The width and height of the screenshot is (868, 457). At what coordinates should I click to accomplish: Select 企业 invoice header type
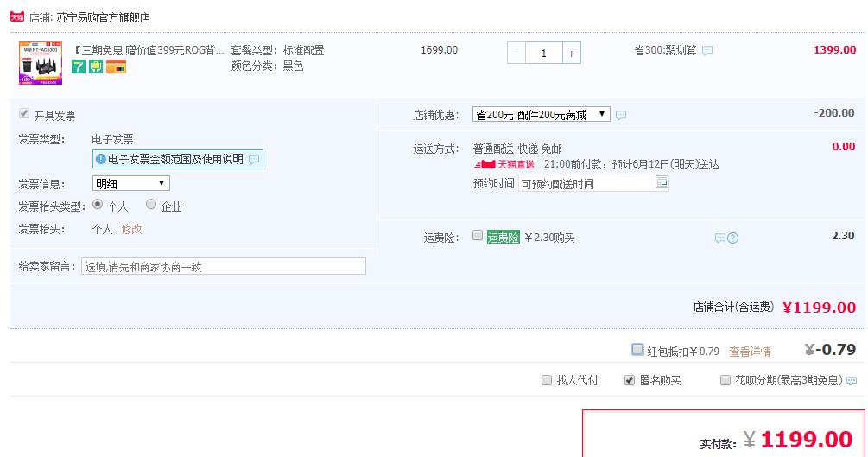click(150, 205)
